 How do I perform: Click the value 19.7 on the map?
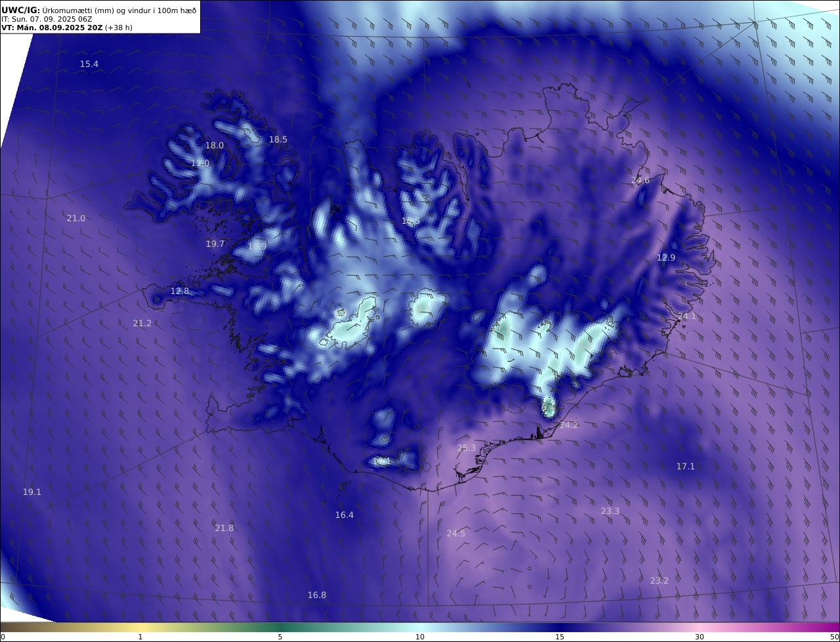[x=215, y=244]
